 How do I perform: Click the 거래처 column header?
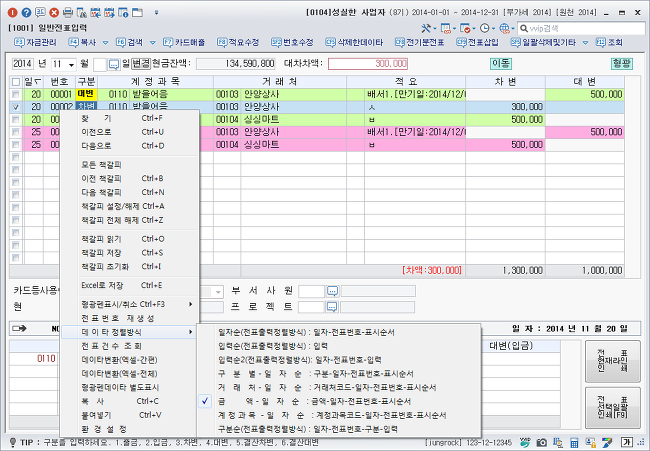280,82
